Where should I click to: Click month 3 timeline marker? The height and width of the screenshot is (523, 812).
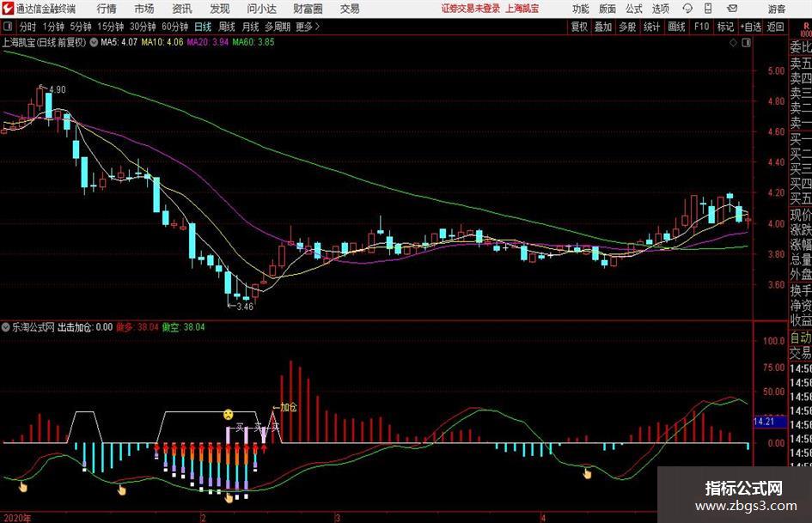tap(338, 518)
